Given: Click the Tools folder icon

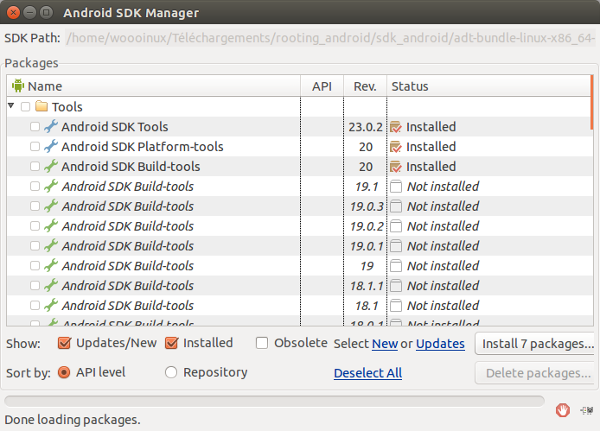Looking at the screenshot, I should click(41, 106).
